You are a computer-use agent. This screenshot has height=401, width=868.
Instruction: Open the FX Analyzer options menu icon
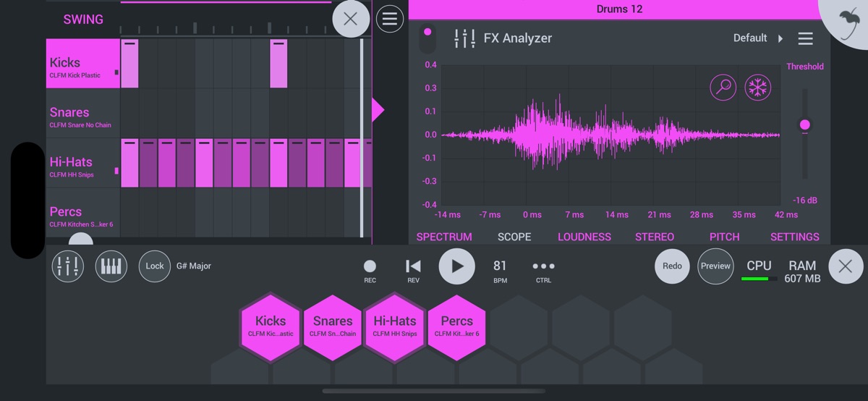coord(805,38)
